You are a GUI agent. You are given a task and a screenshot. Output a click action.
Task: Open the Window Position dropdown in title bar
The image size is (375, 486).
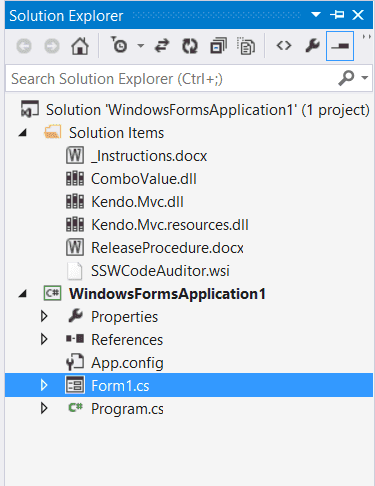click(316, 14)
